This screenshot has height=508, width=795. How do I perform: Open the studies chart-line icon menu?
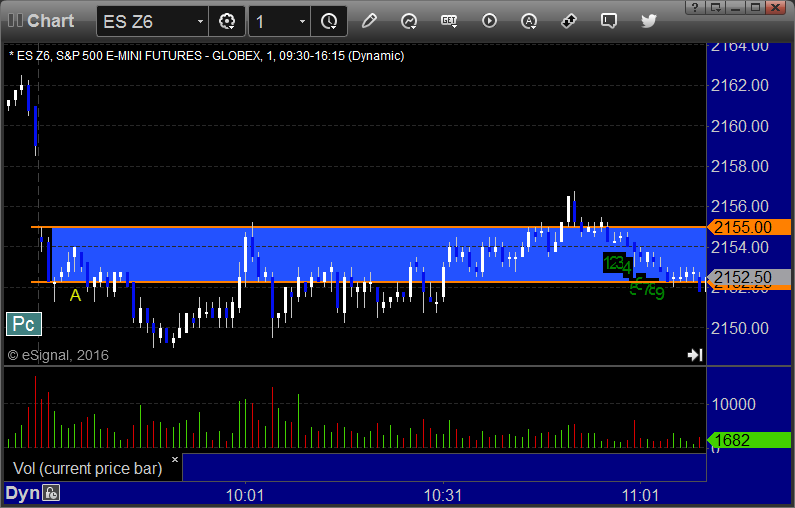pos(409,21)
